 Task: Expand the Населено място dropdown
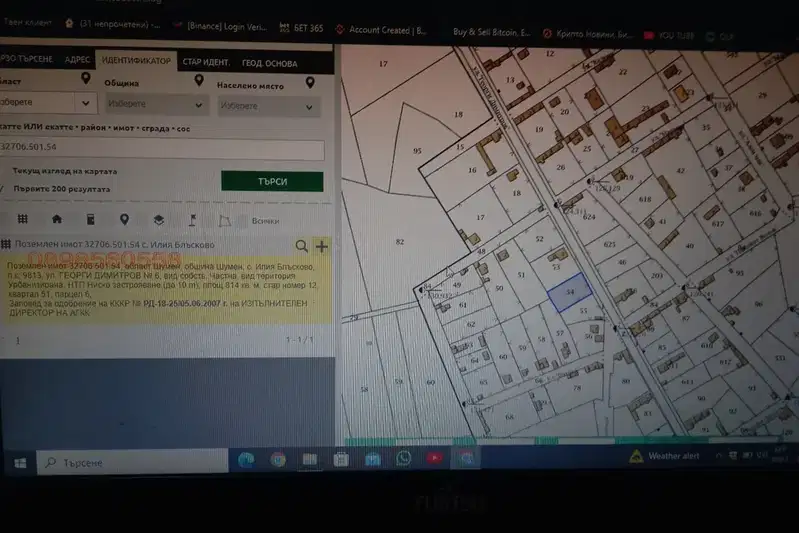pos(269,106)
